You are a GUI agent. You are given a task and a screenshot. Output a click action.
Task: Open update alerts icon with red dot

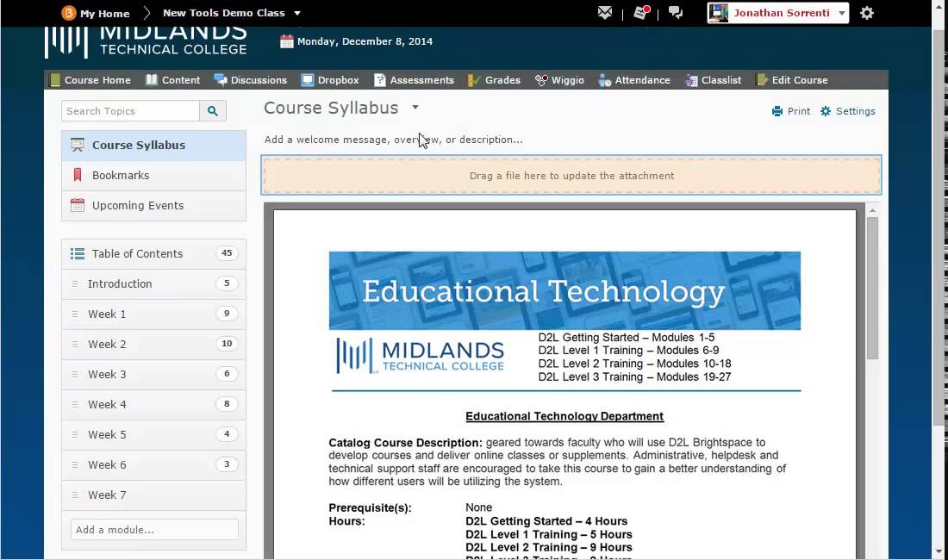point(641,13)
